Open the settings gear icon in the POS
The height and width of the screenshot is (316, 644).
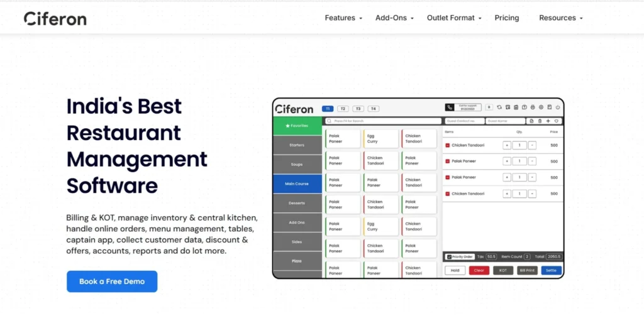[541, 107]
